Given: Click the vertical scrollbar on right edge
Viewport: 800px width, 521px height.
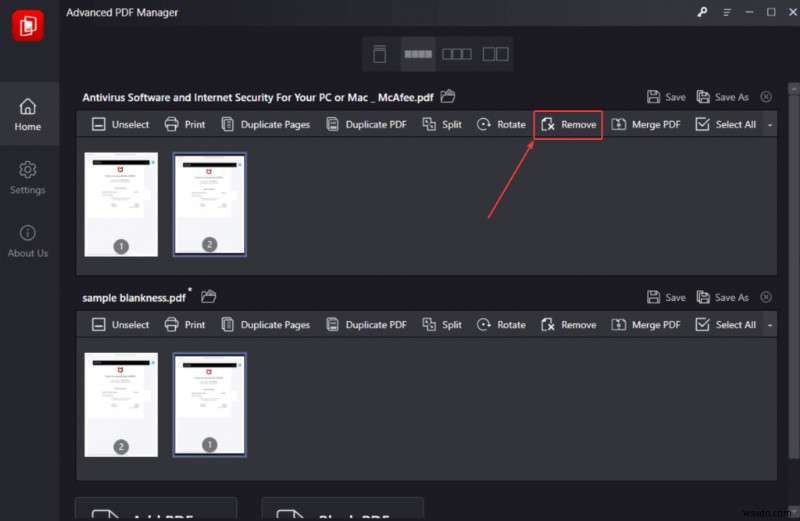Looking at the screenshot, I should (793, 276).
